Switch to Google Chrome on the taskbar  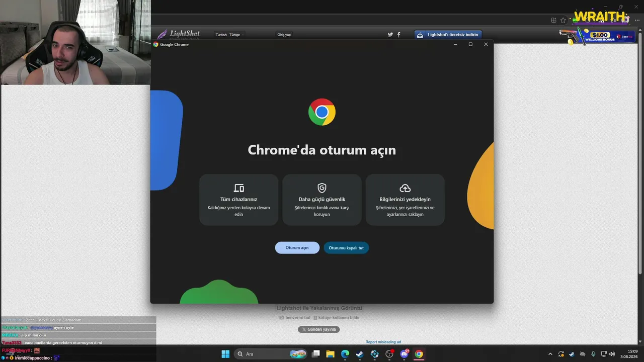click(419, 354)
